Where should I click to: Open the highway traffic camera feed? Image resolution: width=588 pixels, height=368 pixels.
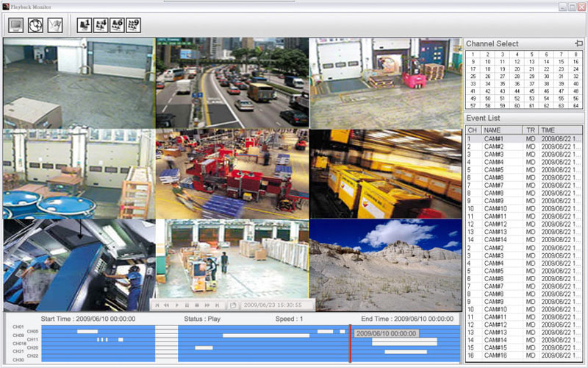coord(232,83)
